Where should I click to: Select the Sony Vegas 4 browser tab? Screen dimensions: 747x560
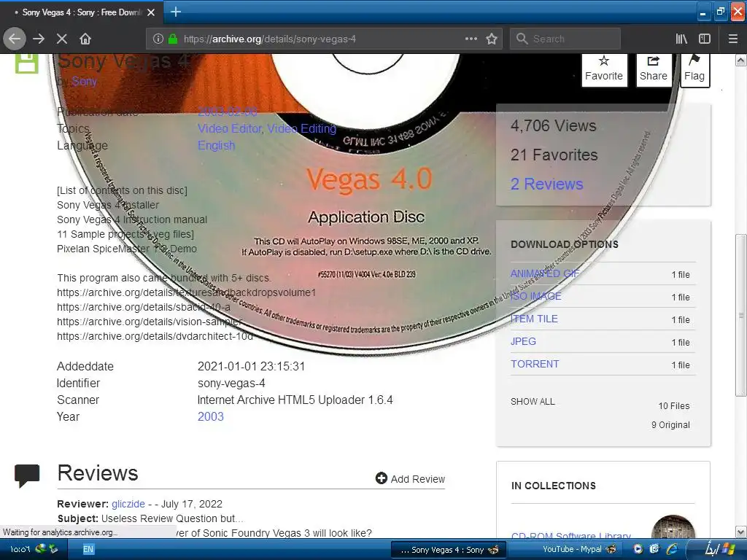pyautogui.click(x=82, y=12)
